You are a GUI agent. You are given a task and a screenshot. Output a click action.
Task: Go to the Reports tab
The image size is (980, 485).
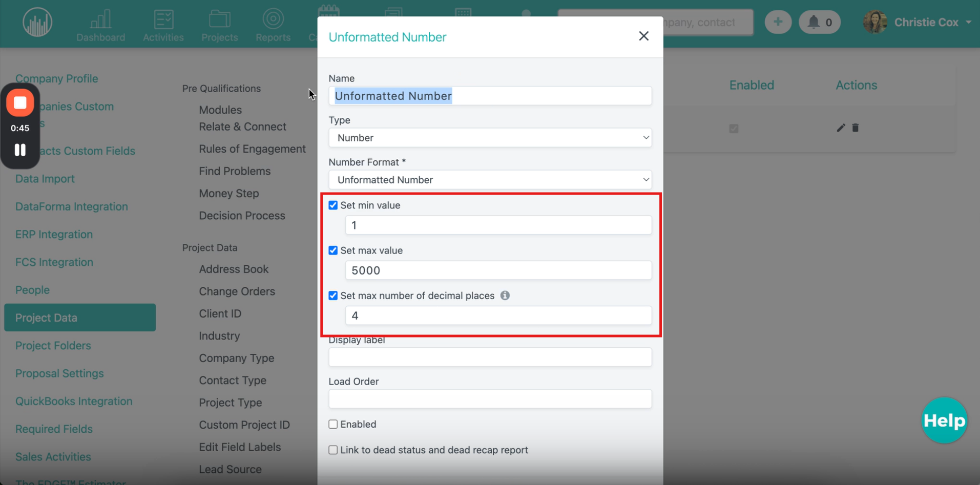(x=273, y=26)
